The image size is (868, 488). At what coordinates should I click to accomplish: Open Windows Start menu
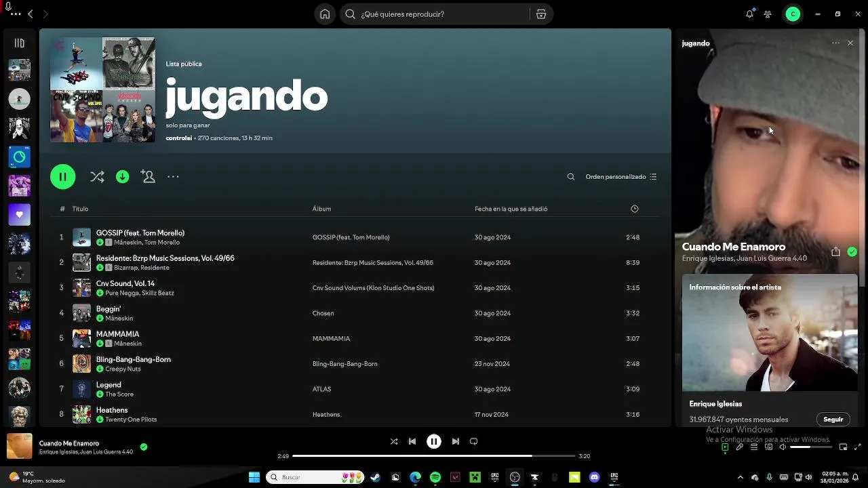[x=254, y=477]
